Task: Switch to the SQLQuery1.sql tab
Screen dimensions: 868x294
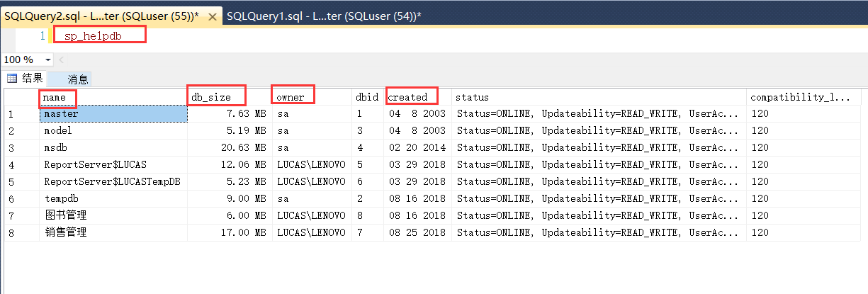Action: point(324,15)
